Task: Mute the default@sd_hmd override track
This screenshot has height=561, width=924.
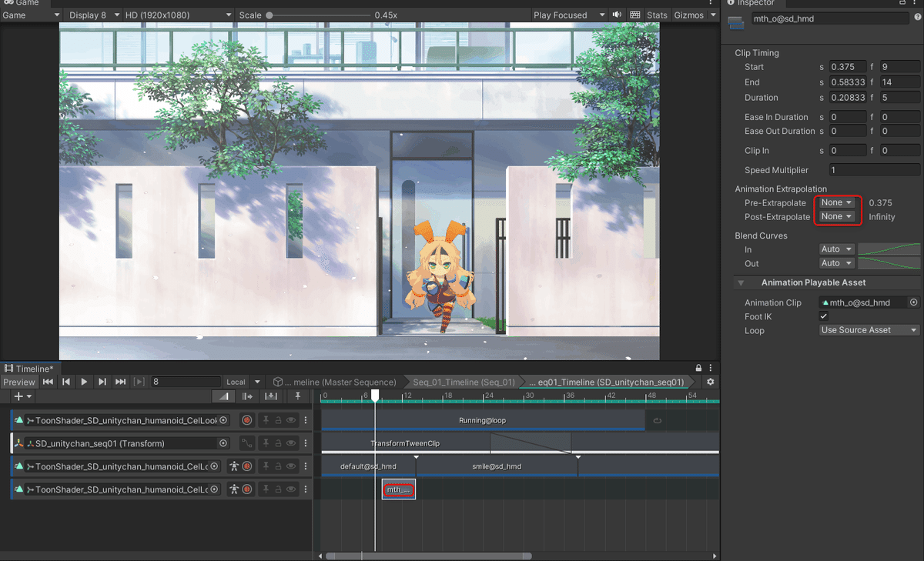Action: (x=291, y=466)
